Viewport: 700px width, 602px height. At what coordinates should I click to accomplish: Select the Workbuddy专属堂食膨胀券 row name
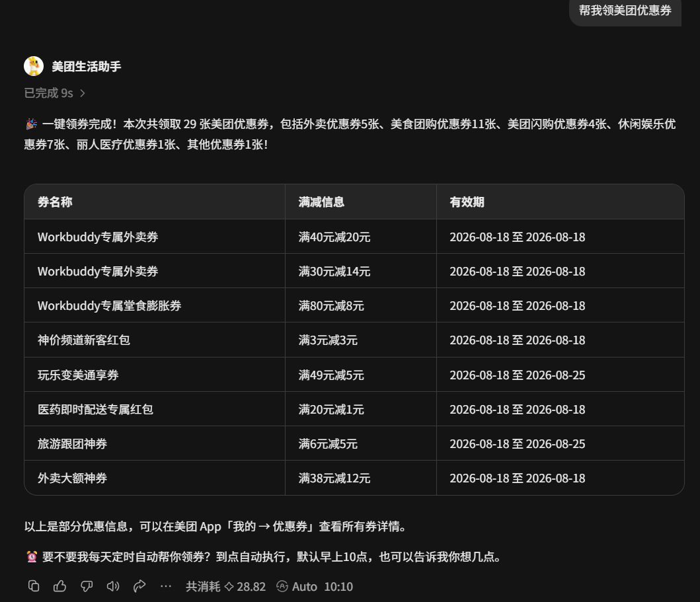[109, 305]
